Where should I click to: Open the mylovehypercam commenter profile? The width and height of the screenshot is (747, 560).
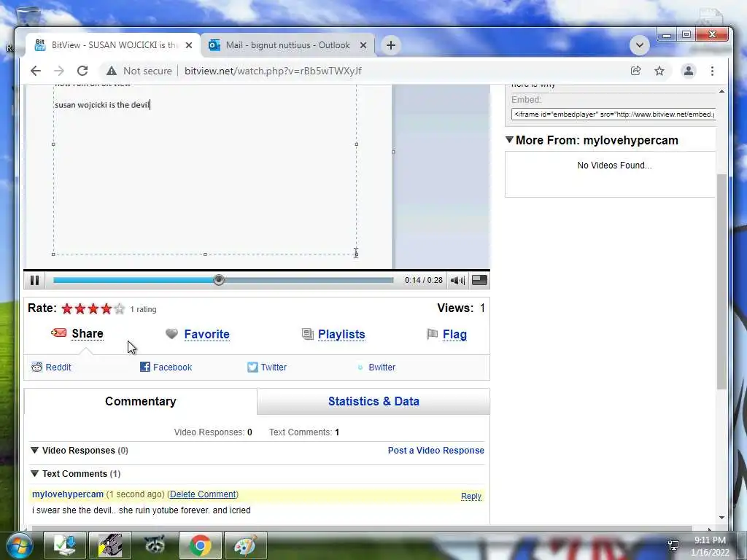coord(68,494)
